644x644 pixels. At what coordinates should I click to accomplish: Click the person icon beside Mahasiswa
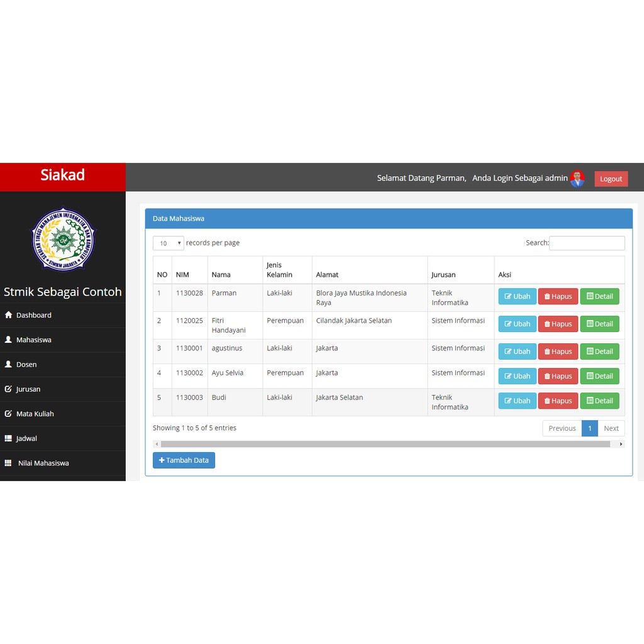[x=8, y=340]
